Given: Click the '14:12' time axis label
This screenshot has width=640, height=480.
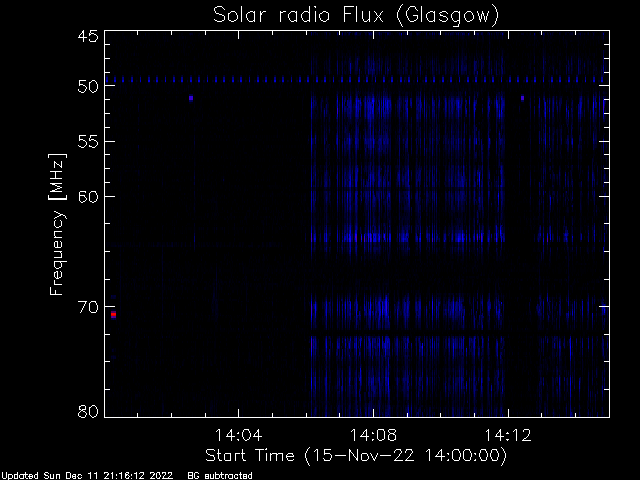Looking at the screenshot, I should tap(508, 435).
